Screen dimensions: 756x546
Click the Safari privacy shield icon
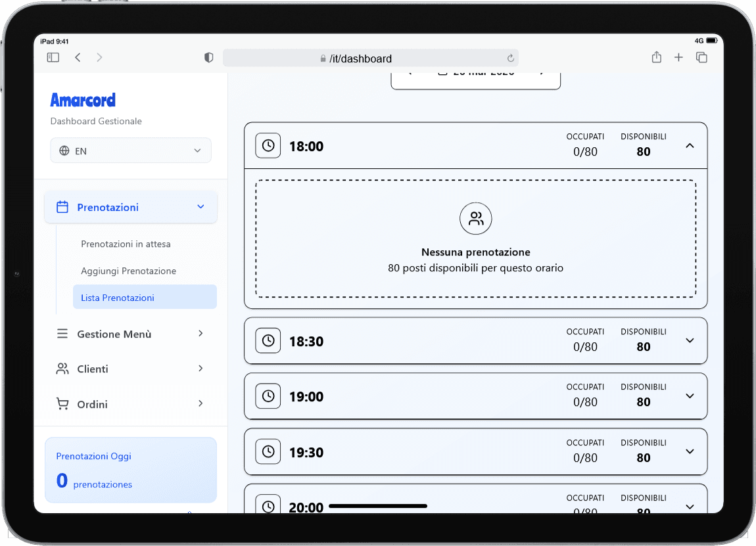(x=208, y=57)
